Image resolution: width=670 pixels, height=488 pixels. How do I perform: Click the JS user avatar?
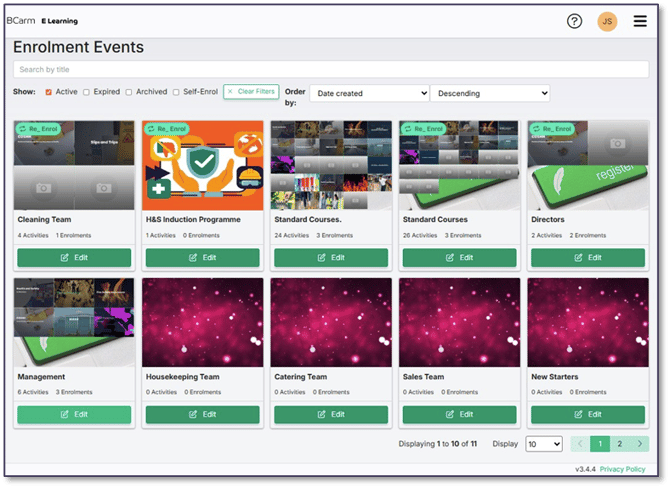point(607,21)
